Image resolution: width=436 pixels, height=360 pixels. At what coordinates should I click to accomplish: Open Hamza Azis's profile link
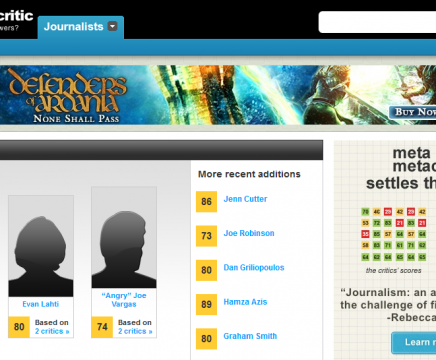pyautogui.click(x=245, y=302)
